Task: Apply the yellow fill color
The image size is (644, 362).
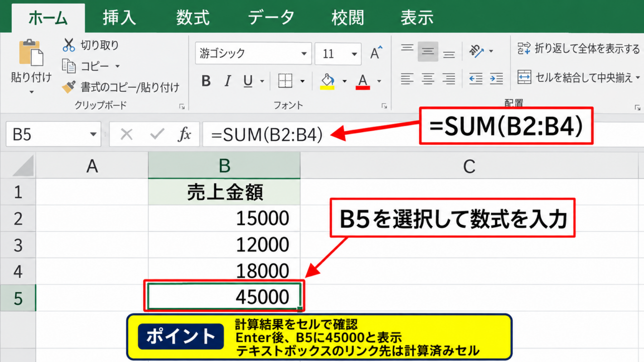Action: coord(327,81)
